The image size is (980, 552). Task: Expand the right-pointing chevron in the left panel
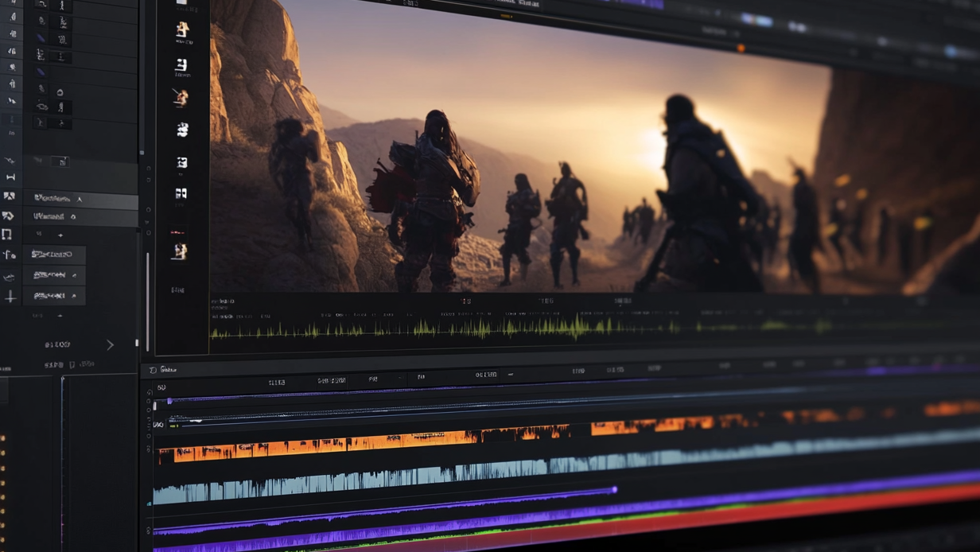[x=110, y=344]
